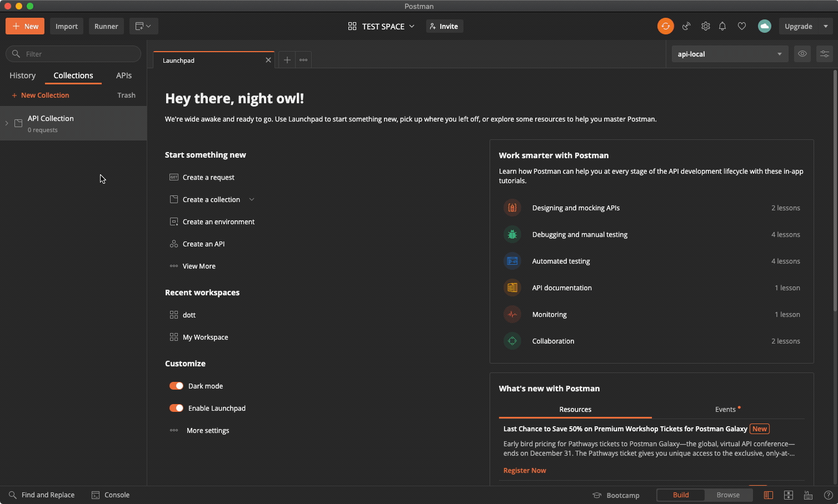The height and width of the screenshot is (504, 838).
Task: Open the help question mark icon
Action: [828, 495]
